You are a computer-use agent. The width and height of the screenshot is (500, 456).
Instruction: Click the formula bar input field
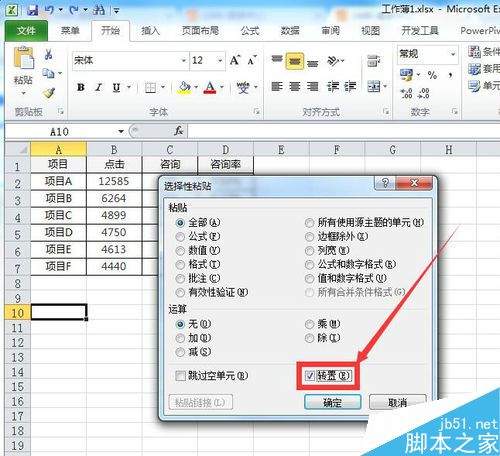pos(343,131)
